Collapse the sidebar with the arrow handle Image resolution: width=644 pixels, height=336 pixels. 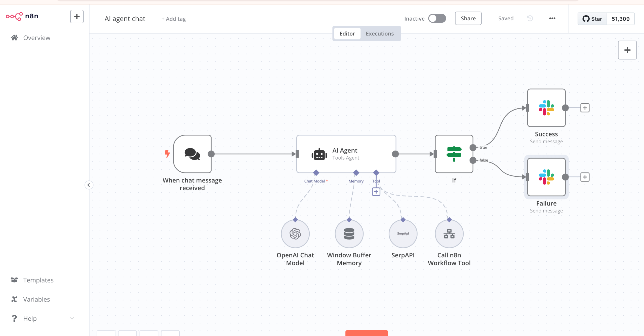[89, 185]
